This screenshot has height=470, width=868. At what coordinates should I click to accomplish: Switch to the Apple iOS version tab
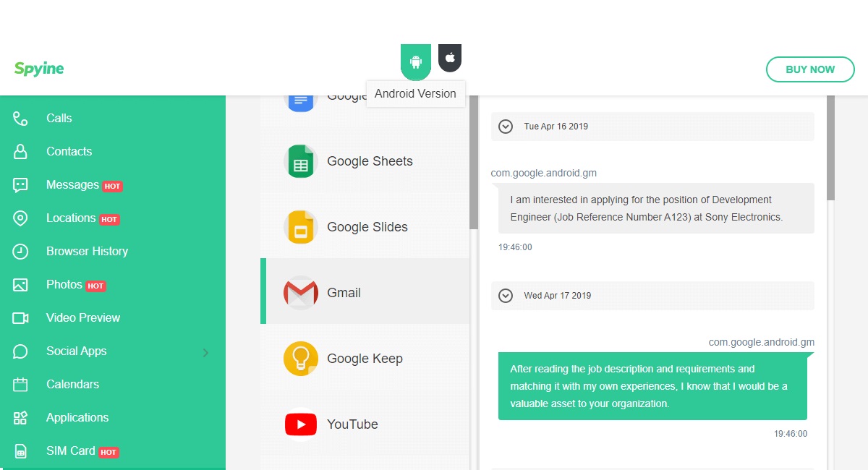450,57
